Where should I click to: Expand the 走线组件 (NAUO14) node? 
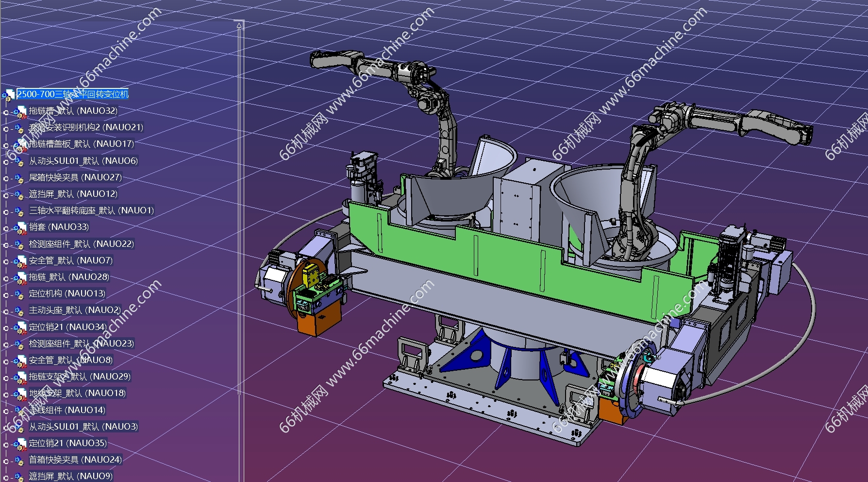pyautogui.click(x=6, y=411)
